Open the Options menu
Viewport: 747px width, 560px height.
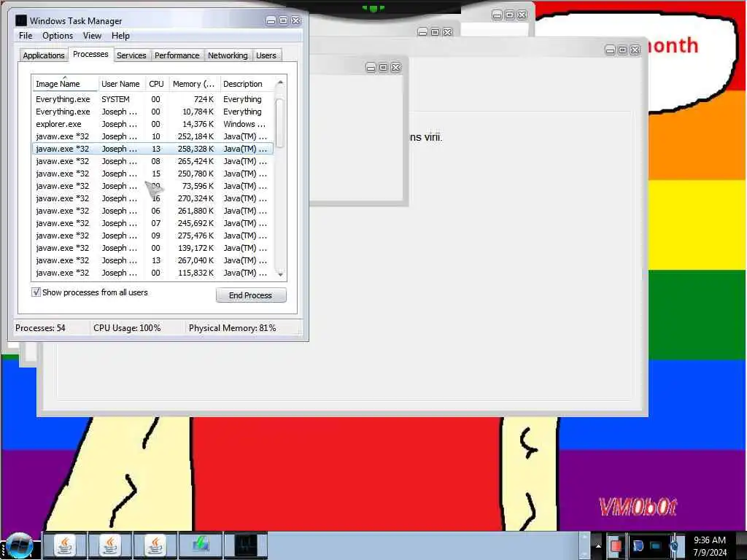click(58, 36)
